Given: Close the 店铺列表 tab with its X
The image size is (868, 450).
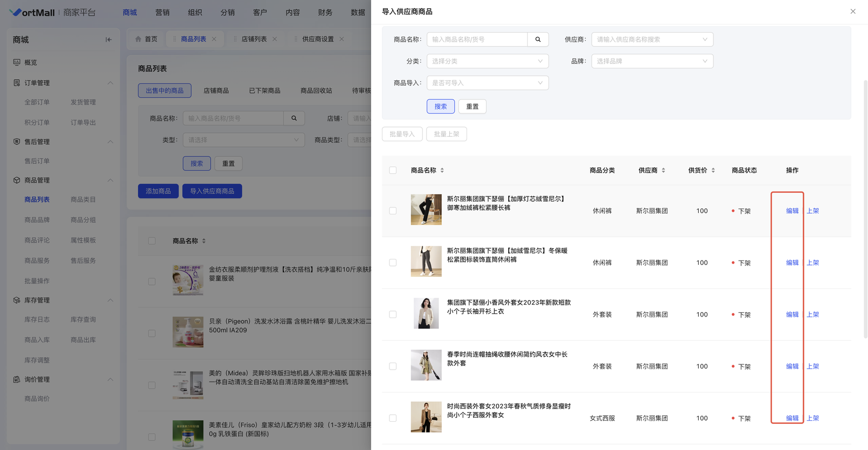Looking at the screenshot, I should click(275, 39).
